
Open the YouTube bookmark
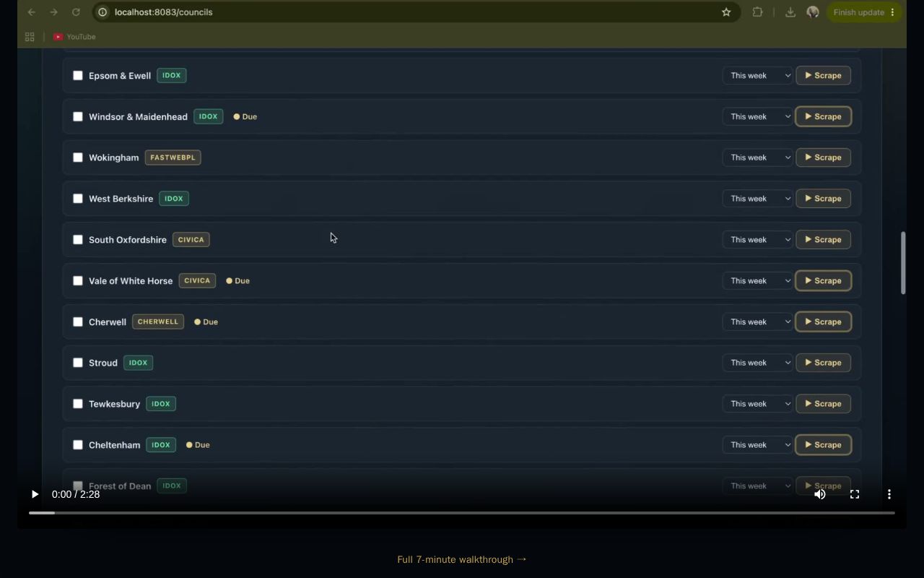[x=74, y=37]
